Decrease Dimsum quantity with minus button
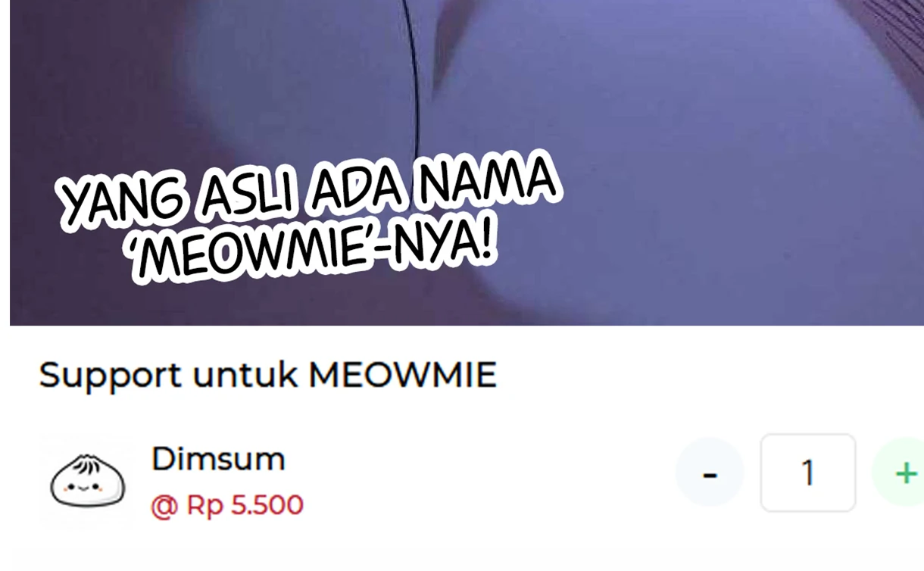Screen dimensions: 924x571 click(710, 473)
